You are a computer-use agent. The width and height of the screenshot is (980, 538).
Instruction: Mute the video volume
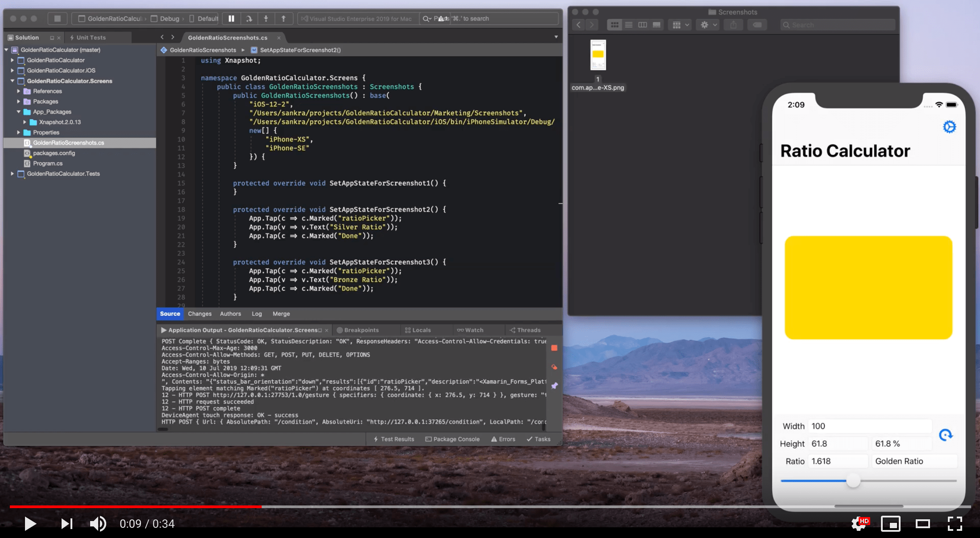pyautogui.click(x=98, y=523)
